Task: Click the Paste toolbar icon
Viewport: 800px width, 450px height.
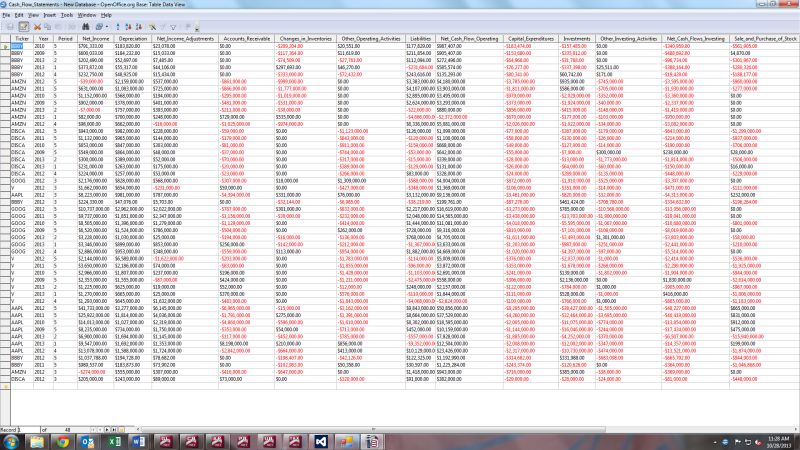Action: click(x=58, y=27)
